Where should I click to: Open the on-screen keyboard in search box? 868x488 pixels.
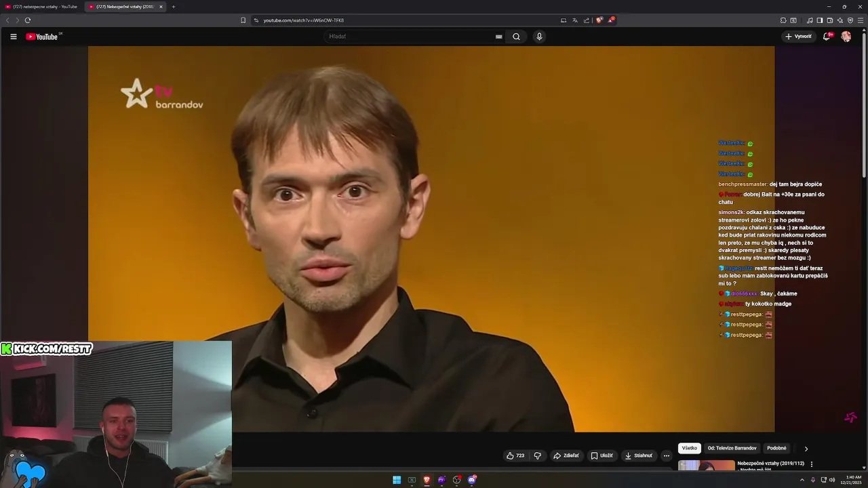tap(499, 37)
